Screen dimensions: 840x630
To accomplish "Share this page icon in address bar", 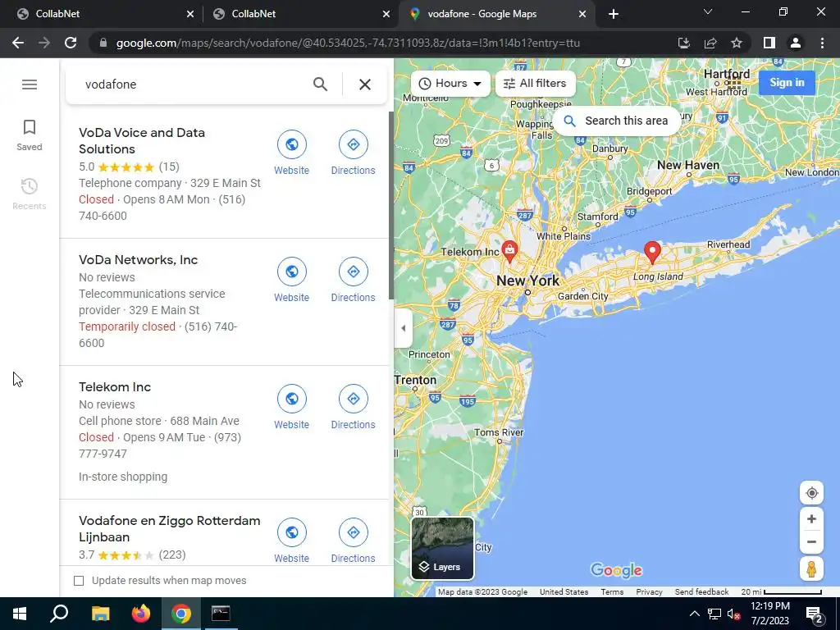I will pyautogui.click(x=710, y=43).
